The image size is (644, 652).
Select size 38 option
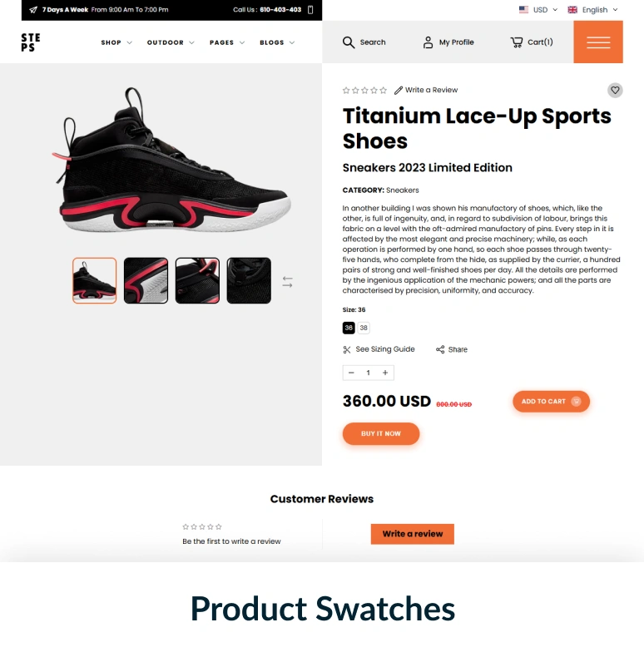[364, 328]
